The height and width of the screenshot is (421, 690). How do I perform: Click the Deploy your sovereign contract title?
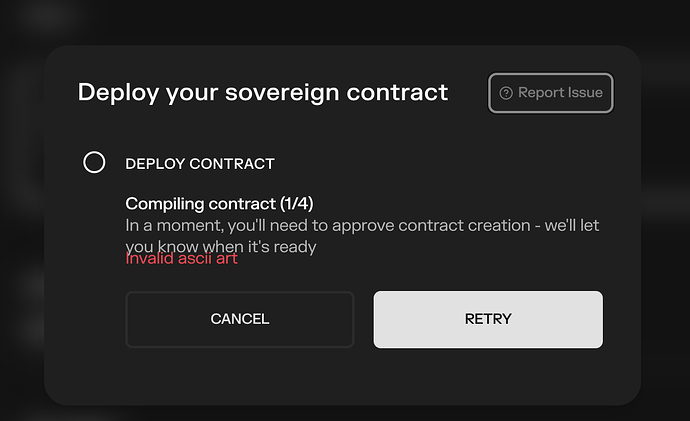click(x=262, y=93)
